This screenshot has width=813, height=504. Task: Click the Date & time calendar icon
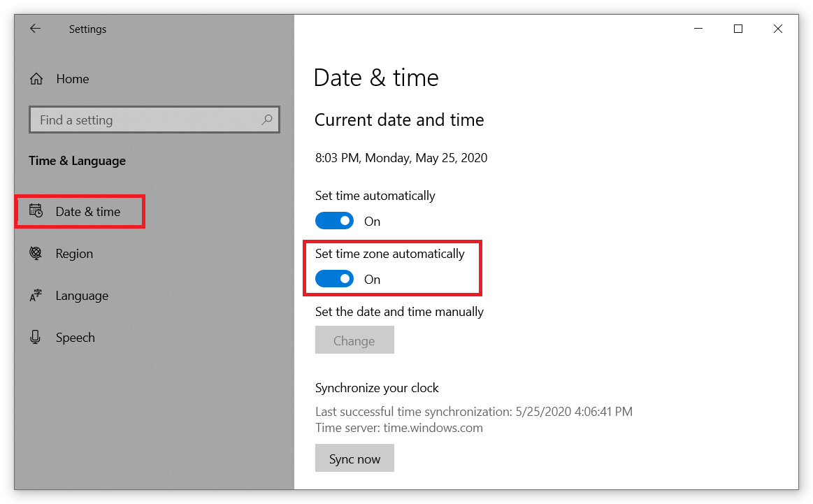pos(36,211)
